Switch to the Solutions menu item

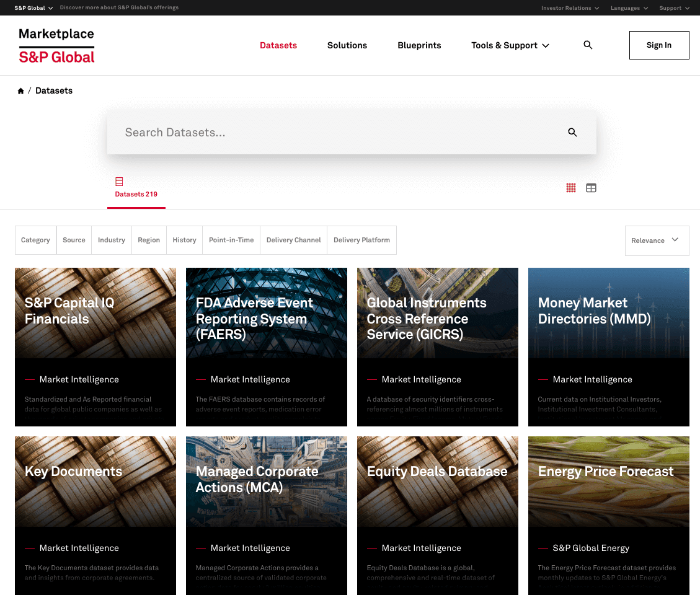pyautogui.click(x=347, y=45)
